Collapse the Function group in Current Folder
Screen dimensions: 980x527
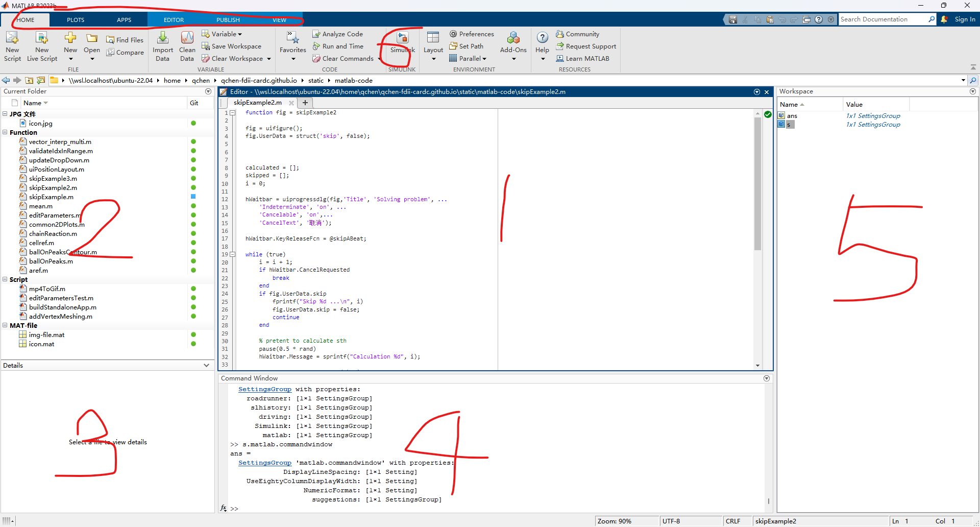(x=5, y=132)
